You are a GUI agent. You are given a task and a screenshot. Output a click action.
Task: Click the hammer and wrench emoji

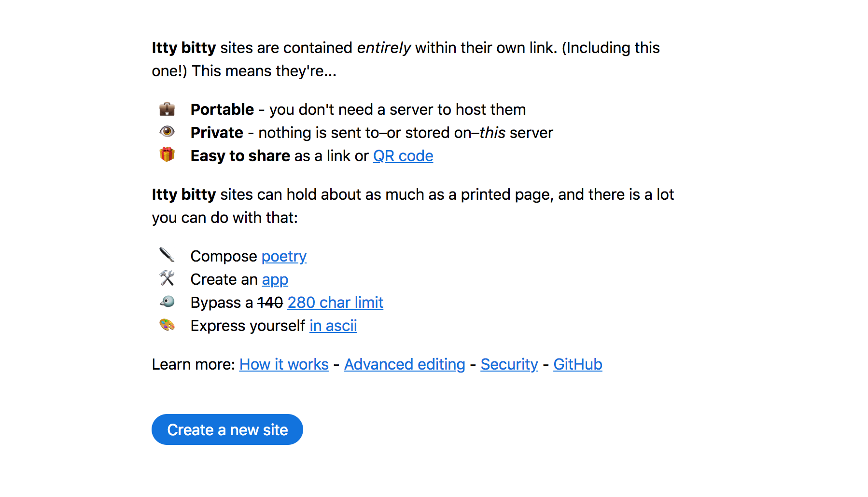click(x=167, y=278)
